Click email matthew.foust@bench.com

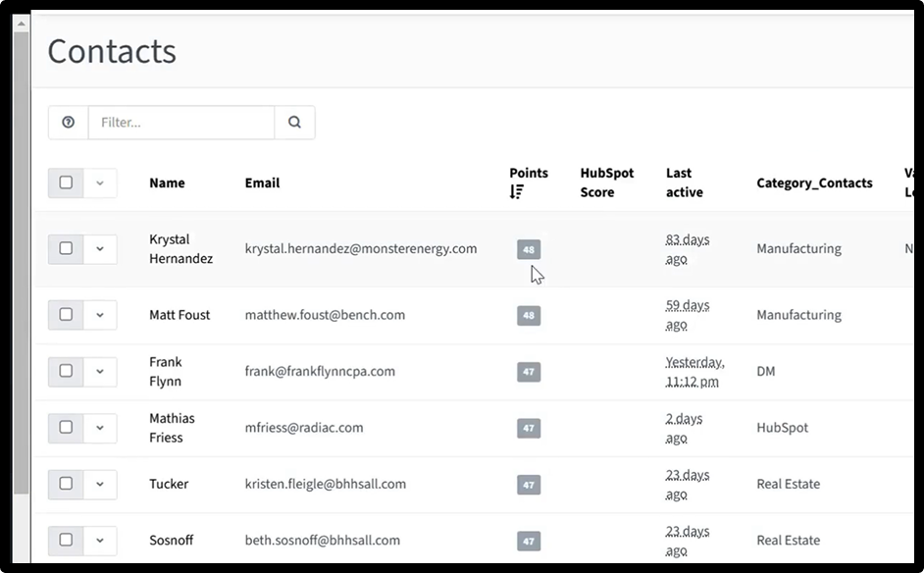[325, 315]
